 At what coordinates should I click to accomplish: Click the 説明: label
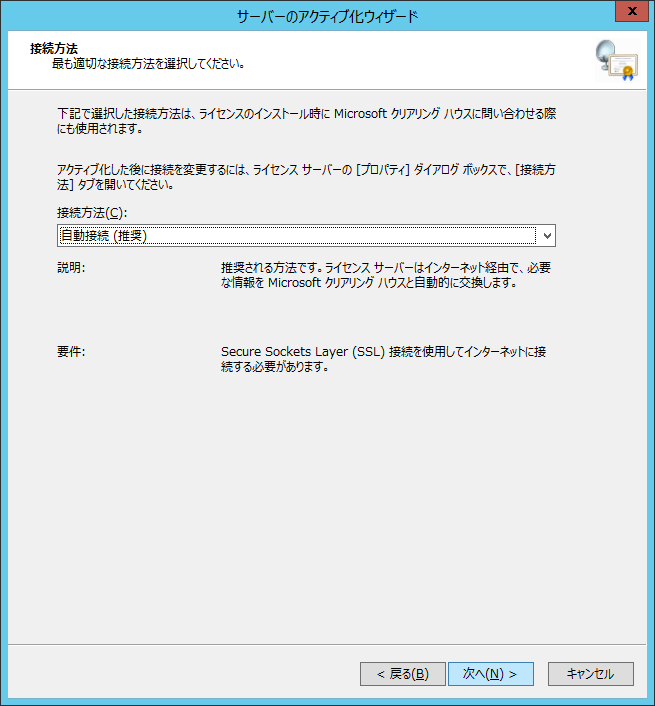pyautogui.click(x=71, y=269)
